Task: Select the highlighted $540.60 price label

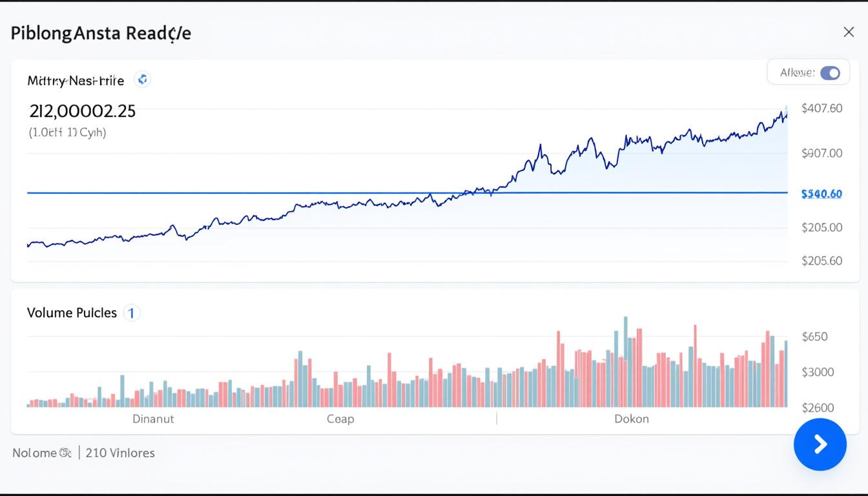Action: tap(820, 193)
